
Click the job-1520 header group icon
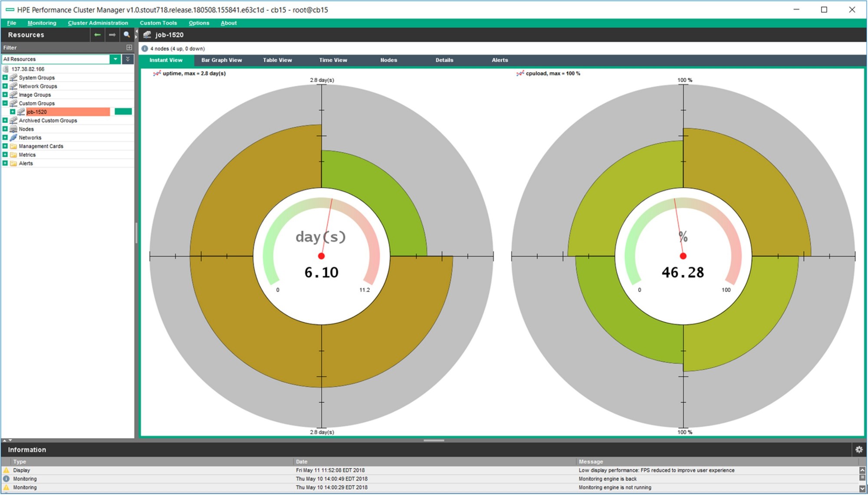click(147, 35)
